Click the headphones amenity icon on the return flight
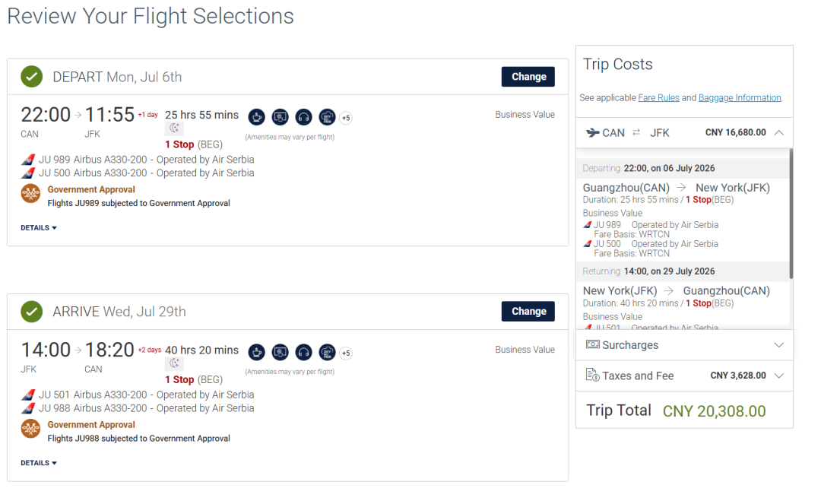 304,352
